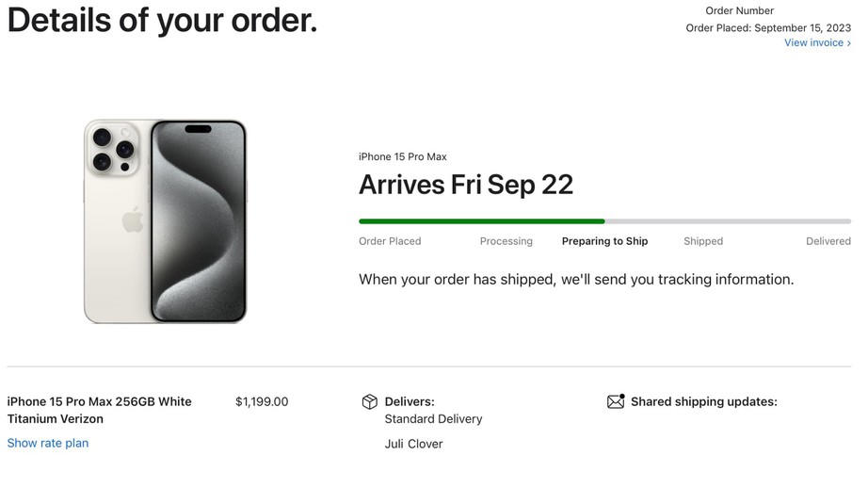Expand Show rate plan
The image size is (868, 488).
pyautogui.click(x=48, y=443)
